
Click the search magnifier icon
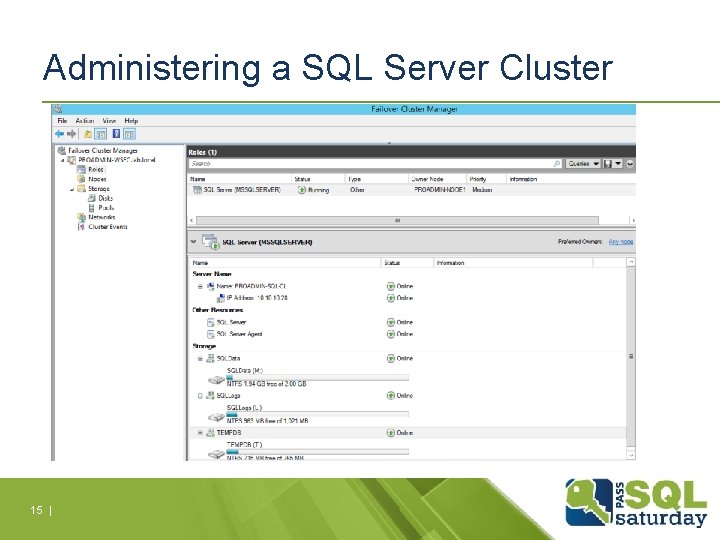557,163
